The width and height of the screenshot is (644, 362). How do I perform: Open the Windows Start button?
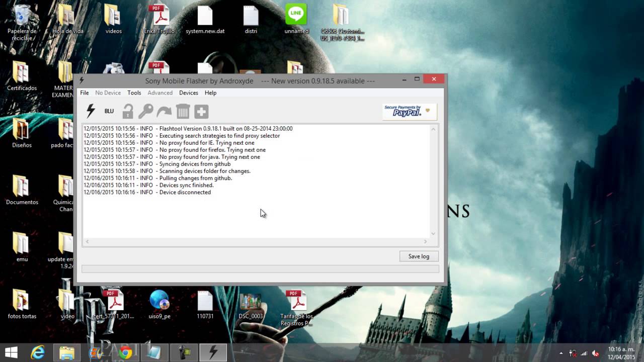tap(12, 352)
